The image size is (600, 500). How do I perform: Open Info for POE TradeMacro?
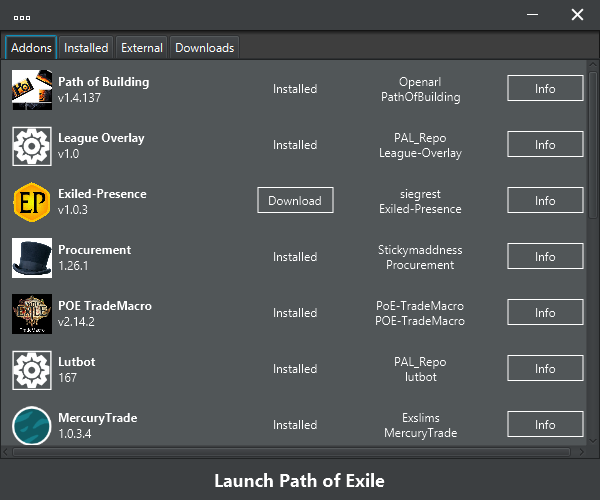[545, 312]
